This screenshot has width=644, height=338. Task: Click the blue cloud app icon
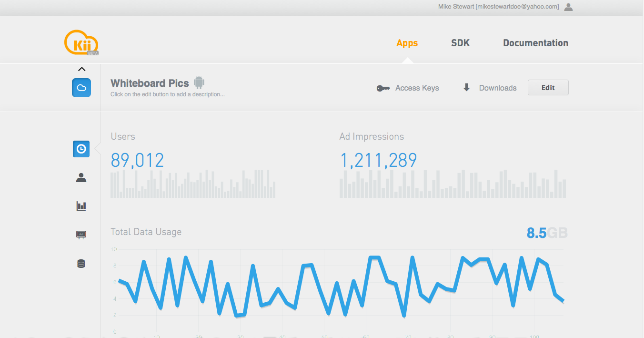point(81,88)
